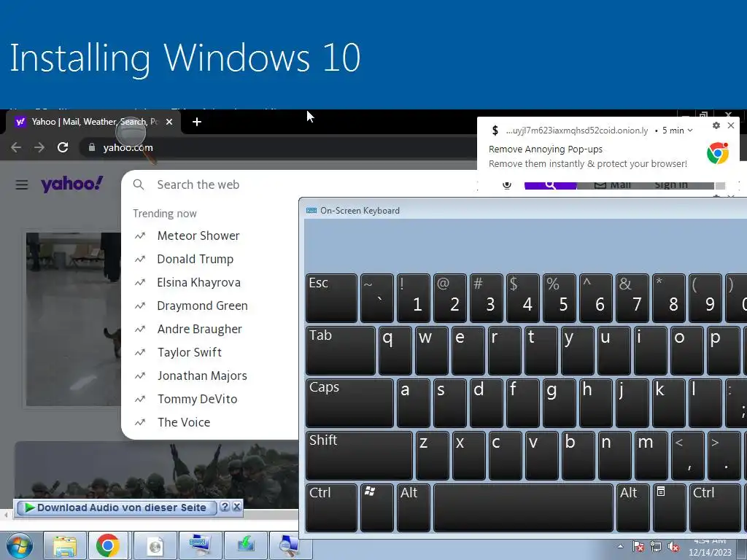The width and height of the screenshot is (747, 560).
Task: Select trending Taylor Swift
Action: pyautogui.click(x=190, y=352)
